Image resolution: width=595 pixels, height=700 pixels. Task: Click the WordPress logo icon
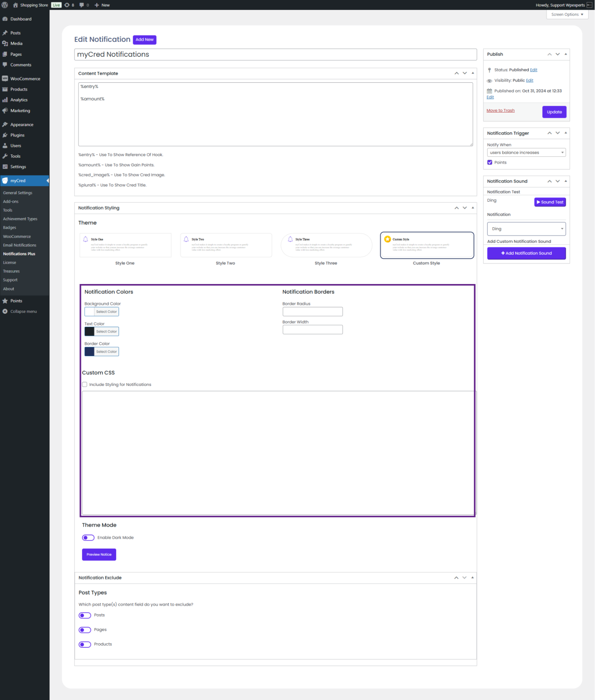[x=5, y=5]
